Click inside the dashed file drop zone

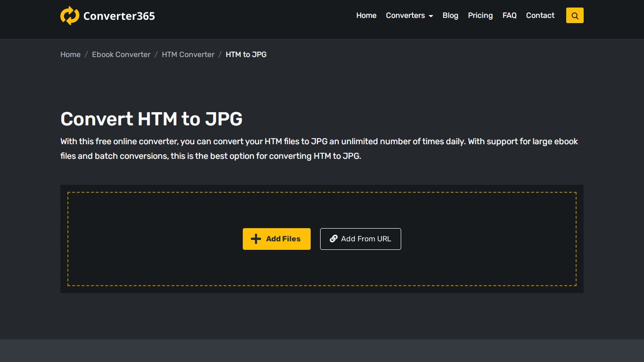[x=322, y=239]
